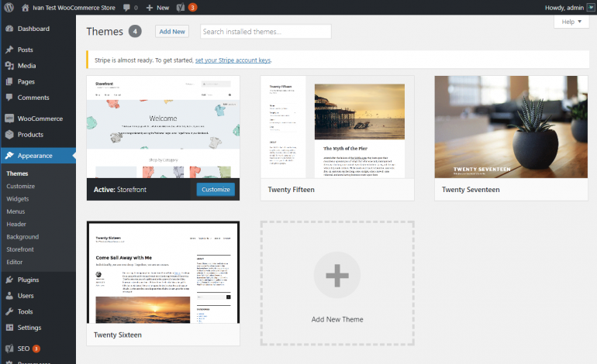Click the large plus icon for new theme
This screenshot has width=597, height=364.
337,275
